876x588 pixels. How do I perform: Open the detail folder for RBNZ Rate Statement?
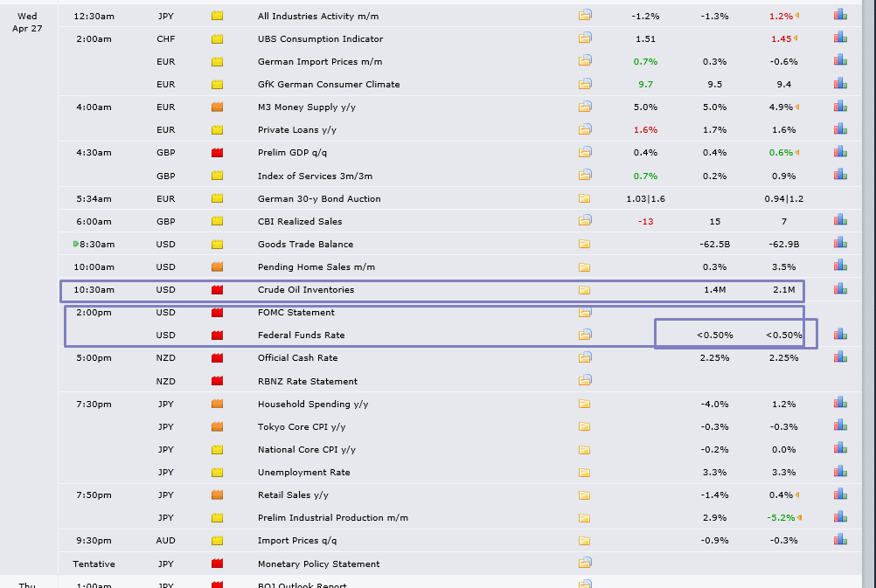click(585, 381)
